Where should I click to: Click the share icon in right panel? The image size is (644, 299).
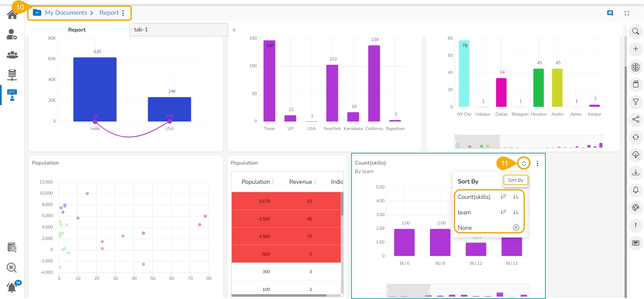pos(636,119)
